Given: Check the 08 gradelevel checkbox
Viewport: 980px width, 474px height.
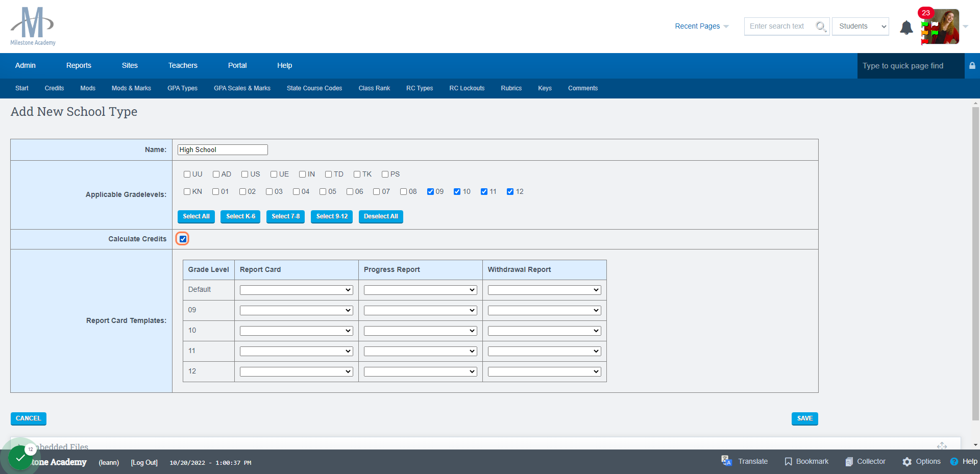Looking at the screenshot, I should click(x=403, y=191).
